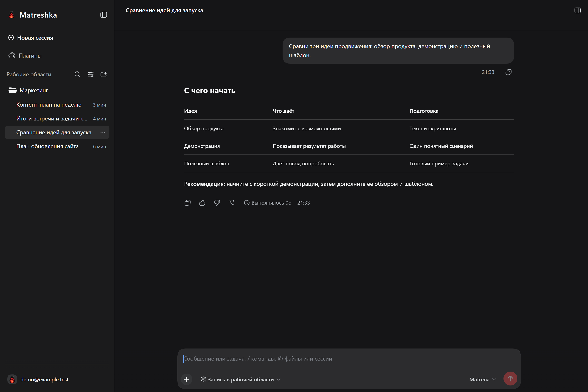
Task: Open session План обновления сайта
Action: (x=57, y=146)
